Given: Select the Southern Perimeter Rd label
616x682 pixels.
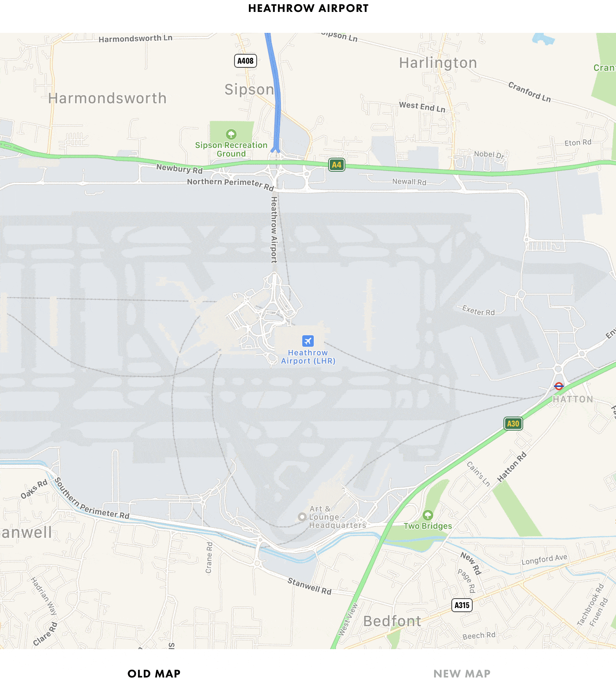Looking at the screenshot, I should pos(92,499).
